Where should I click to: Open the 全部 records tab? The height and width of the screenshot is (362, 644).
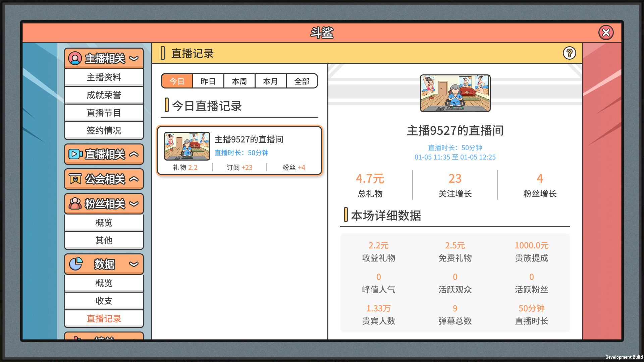coord(302,81)
